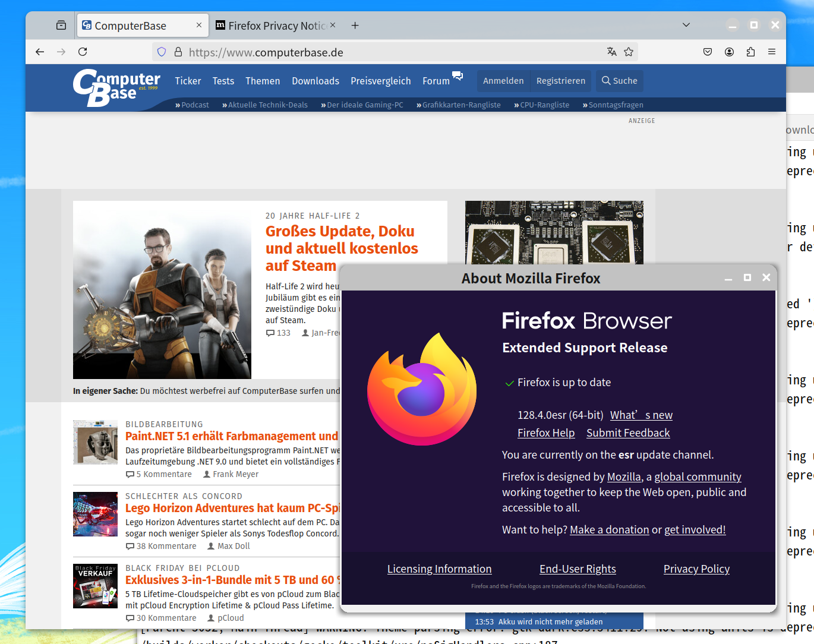Click Submit Feedback link
This screenshot has height=644, width=814.
tap(628, 433)
